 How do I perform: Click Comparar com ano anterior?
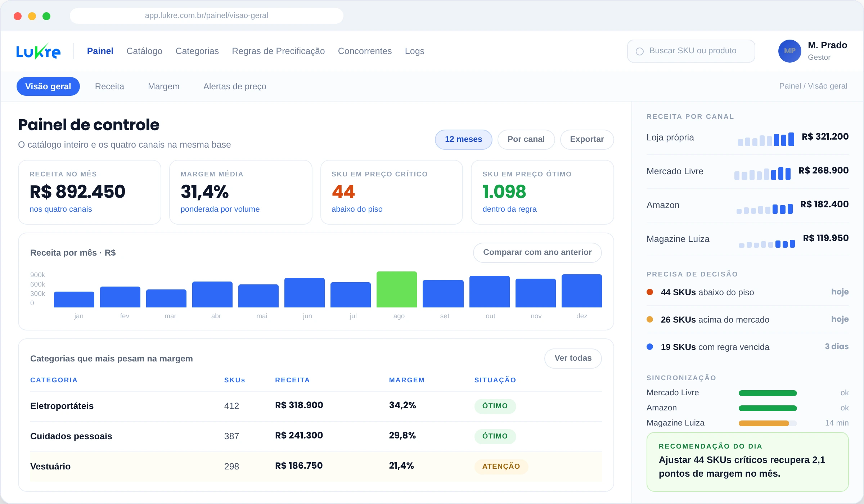pos(537,252)
